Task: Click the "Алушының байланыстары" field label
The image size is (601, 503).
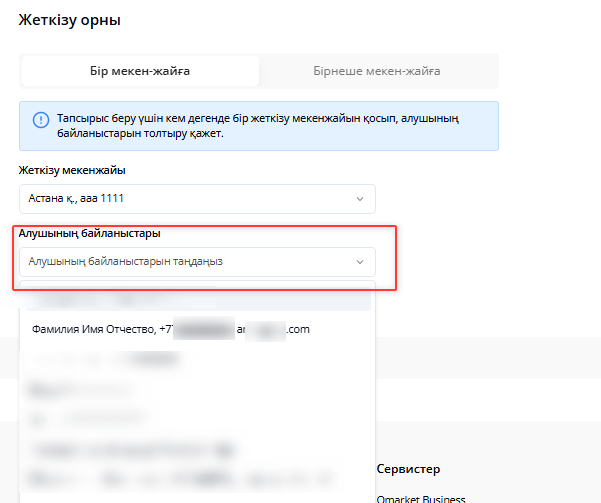Action: tap(90, 233)
